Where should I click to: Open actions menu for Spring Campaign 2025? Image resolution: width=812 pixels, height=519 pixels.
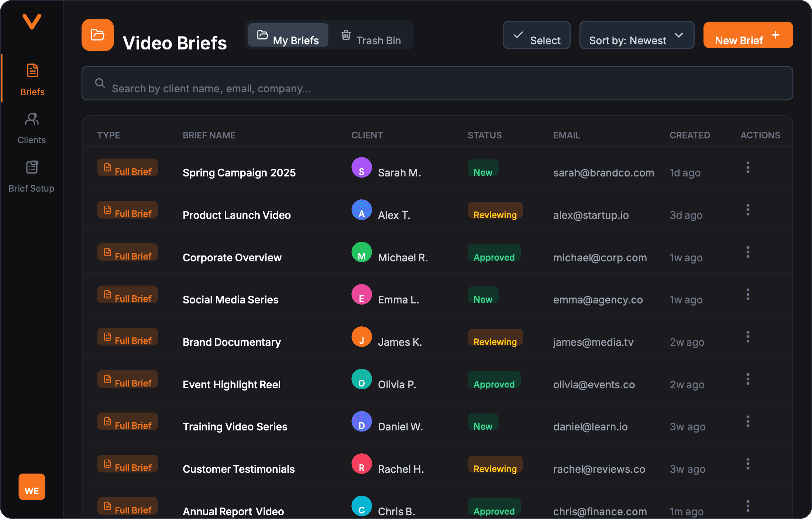point(748,167)
